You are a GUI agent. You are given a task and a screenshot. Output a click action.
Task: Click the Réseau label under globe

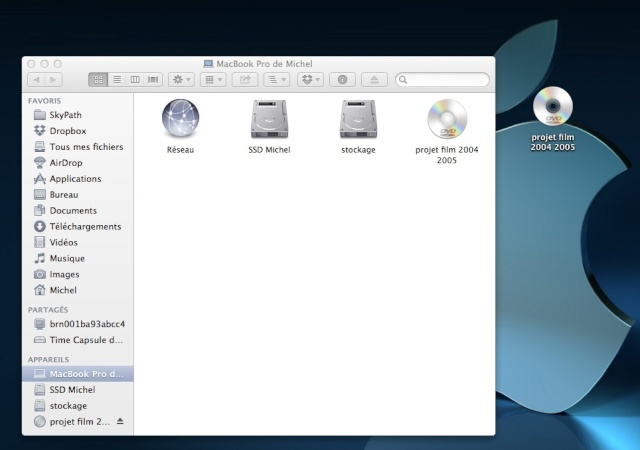point(180,150)
